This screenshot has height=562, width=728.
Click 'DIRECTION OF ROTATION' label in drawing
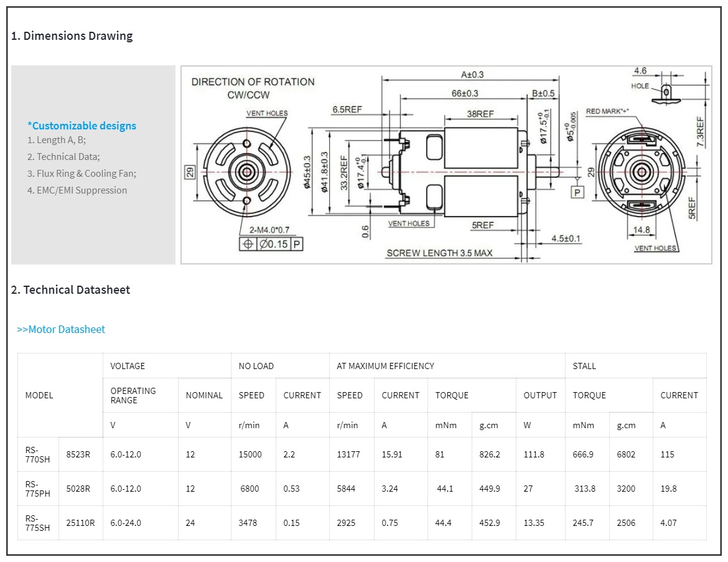coord(253,82)
